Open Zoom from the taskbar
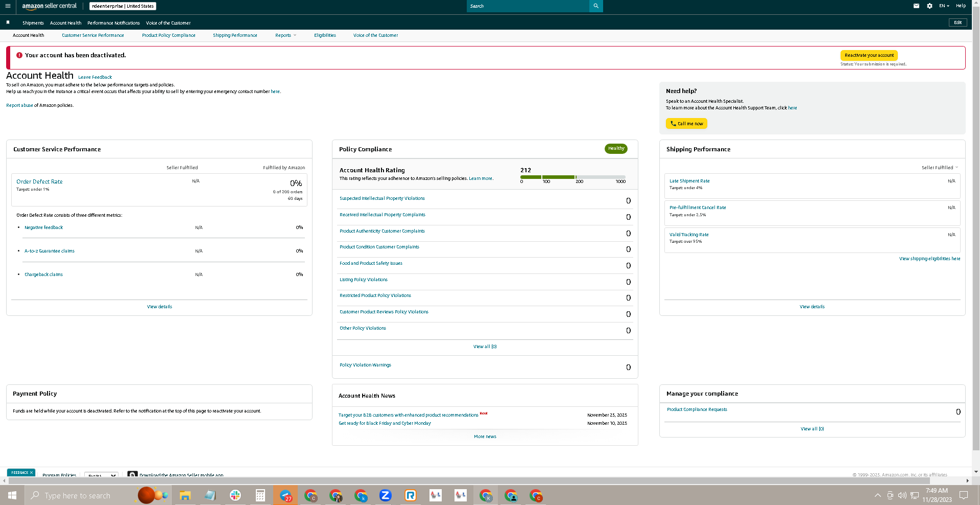Screen dimensions: 980x505 tap(385, 495)
